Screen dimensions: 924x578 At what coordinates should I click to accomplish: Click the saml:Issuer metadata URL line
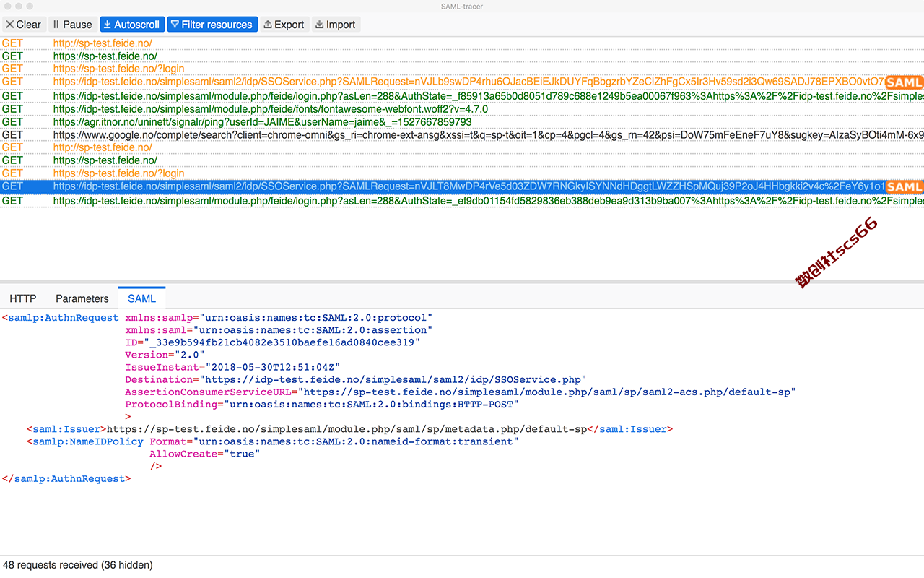click(x=350, y=429)
